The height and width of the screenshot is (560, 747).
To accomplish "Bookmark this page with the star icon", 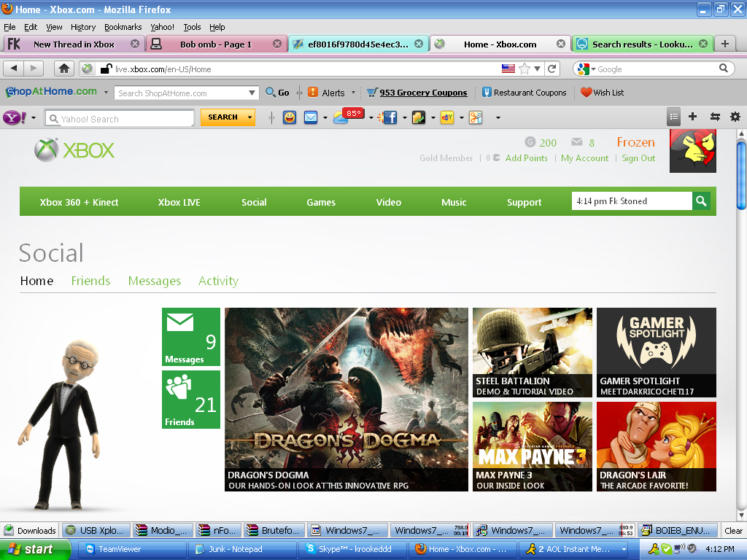I will coord(524,69).
